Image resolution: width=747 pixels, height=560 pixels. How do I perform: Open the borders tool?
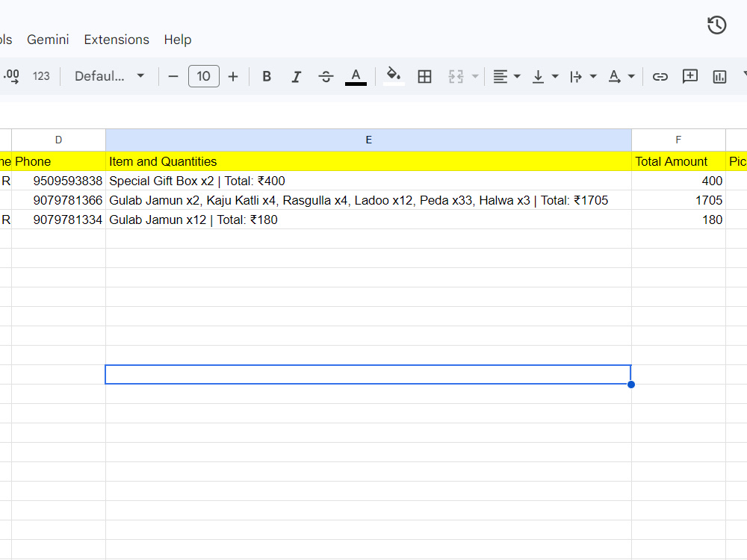[424, 76]
